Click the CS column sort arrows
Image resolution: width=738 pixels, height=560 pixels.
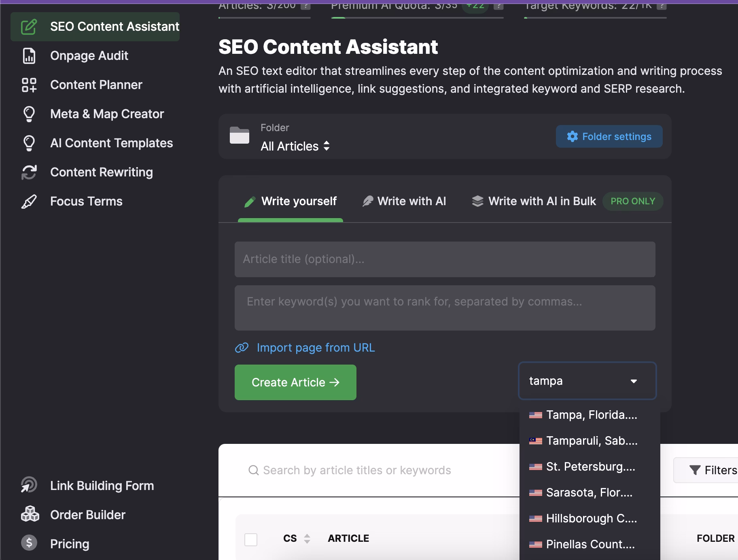[x=307, y=539]
